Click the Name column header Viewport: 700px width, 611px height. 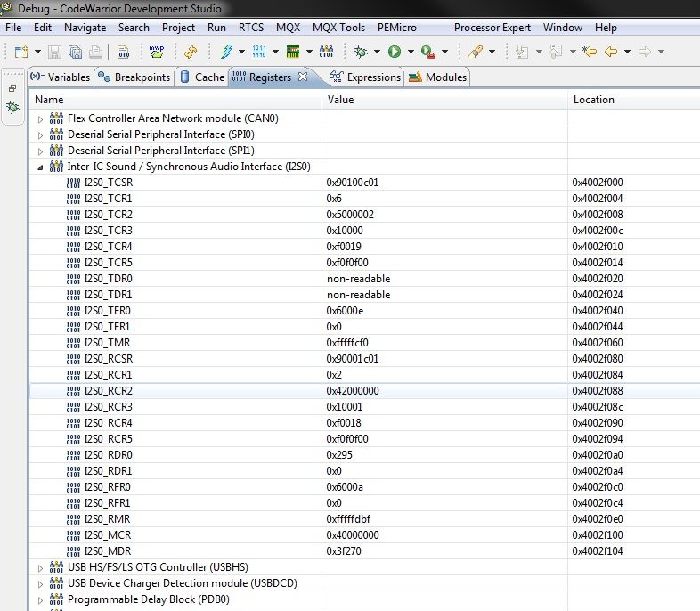[175, 100]
